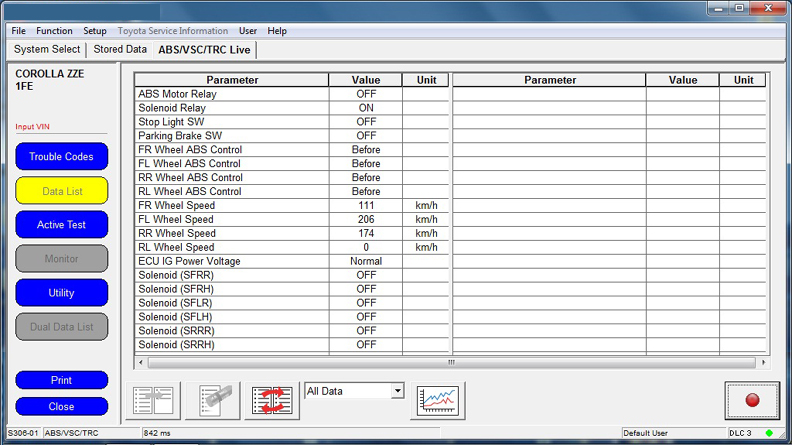
Task: Switch to the Stored Data tab
Action: [x=120, y=50]
